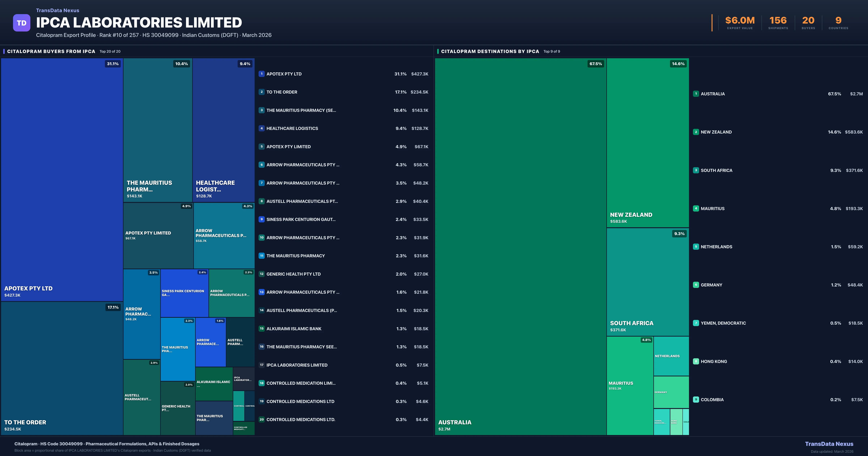The height and width of the screenshot is (456, 868).
Task: Click rank badge 9 beside SINESS PARK CENTURION
Action: click(261, 219)
